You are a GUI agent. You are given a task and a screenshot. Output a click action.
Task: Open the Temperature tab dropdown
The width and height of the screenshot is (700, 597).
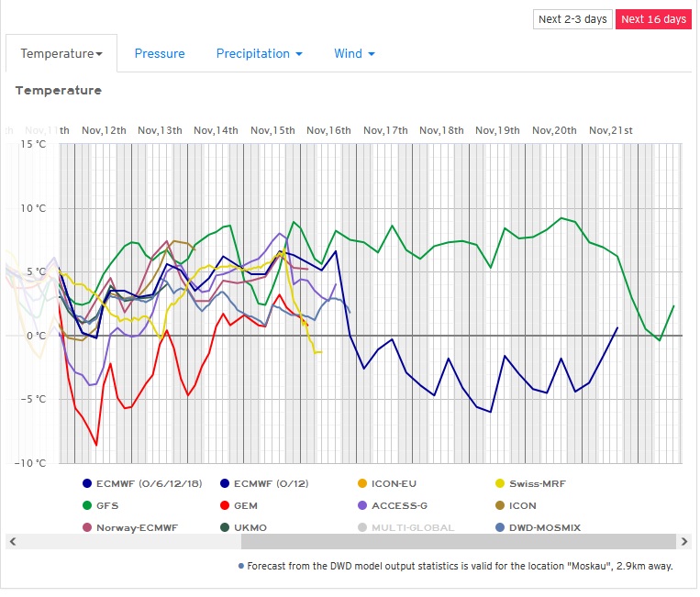61,54
